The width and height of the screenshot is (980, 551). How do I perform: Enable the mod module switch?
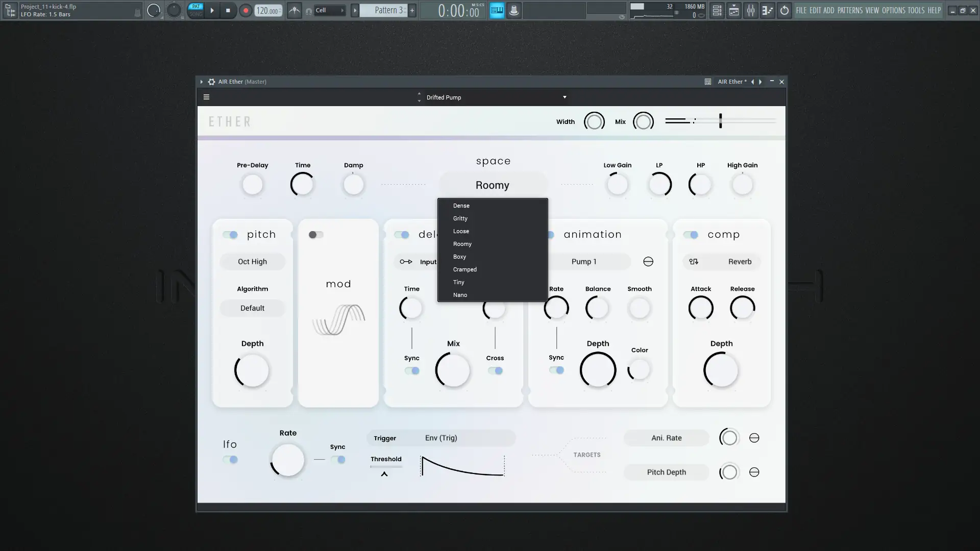[316, 235]
